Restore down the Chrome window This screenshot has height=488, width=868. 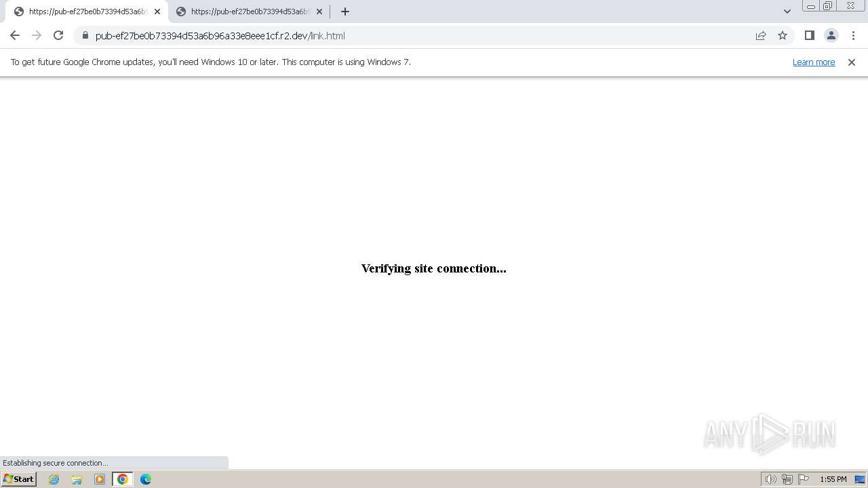[828, 6]
